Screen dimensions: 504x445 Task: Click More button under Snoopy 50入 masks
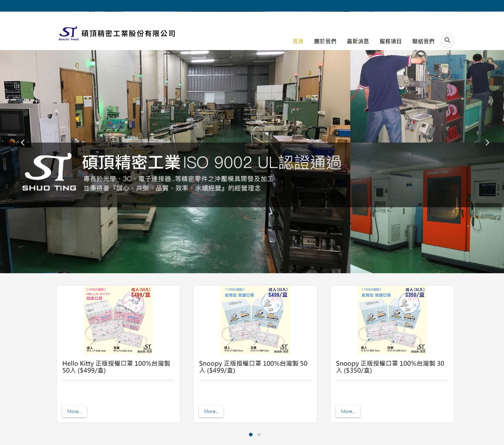211,411
